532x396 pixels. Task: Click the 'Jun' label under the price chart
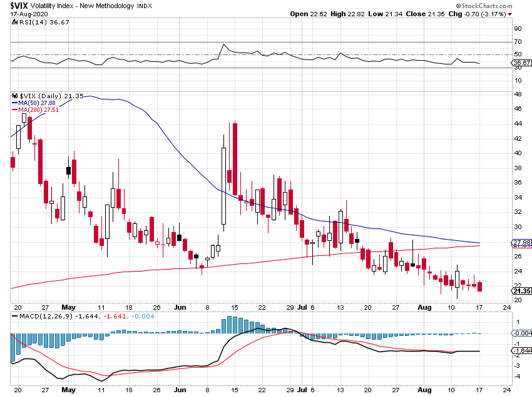(180, 307)
